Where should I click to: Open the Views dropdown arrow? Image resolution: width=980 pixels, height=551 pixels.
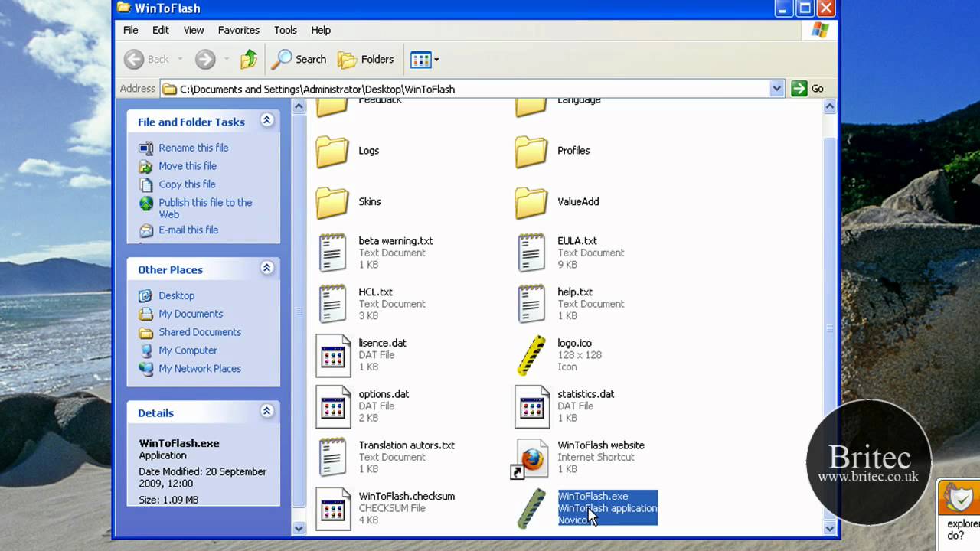point(436,59)
